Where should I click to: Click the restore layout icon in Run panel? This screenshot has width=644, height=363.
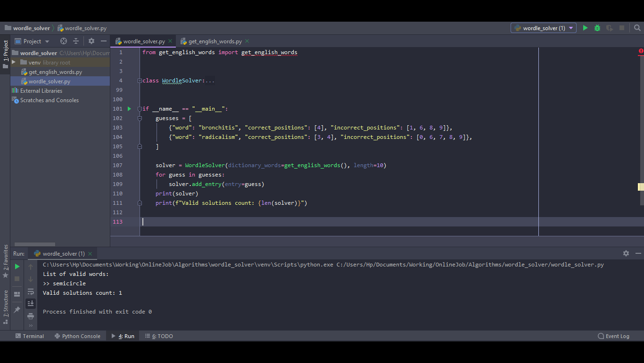(x=17, y=294)
